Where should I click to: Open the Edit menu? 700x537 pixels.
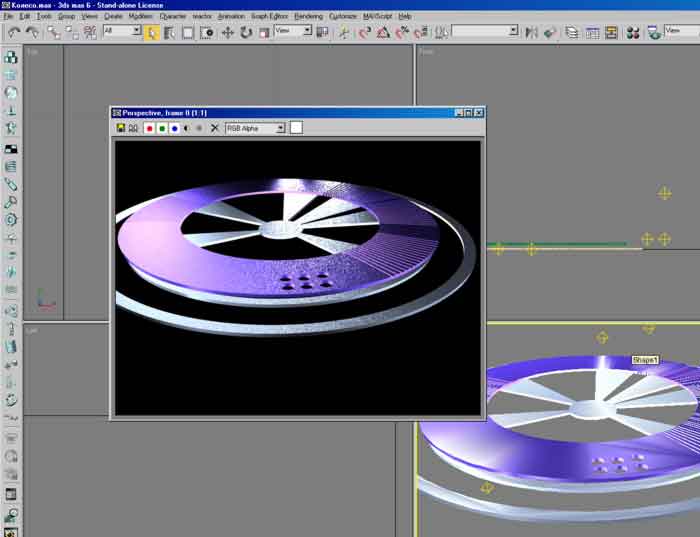point(25,17)
